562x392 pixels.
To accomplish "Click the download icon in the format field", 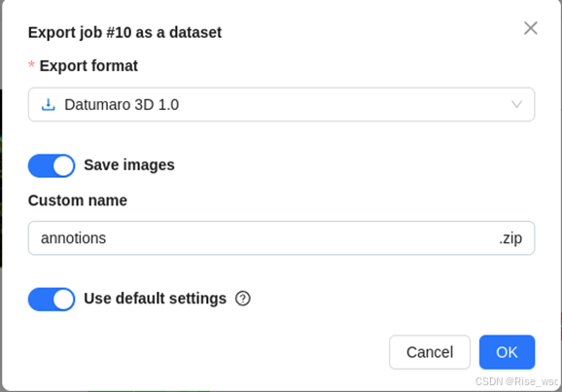I will [48, 105].
